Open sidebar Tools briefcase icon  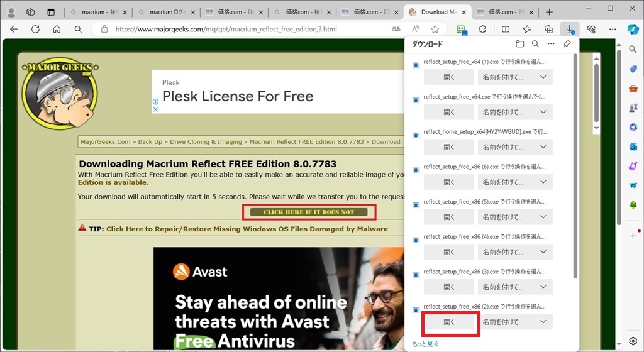pos(633,88)
